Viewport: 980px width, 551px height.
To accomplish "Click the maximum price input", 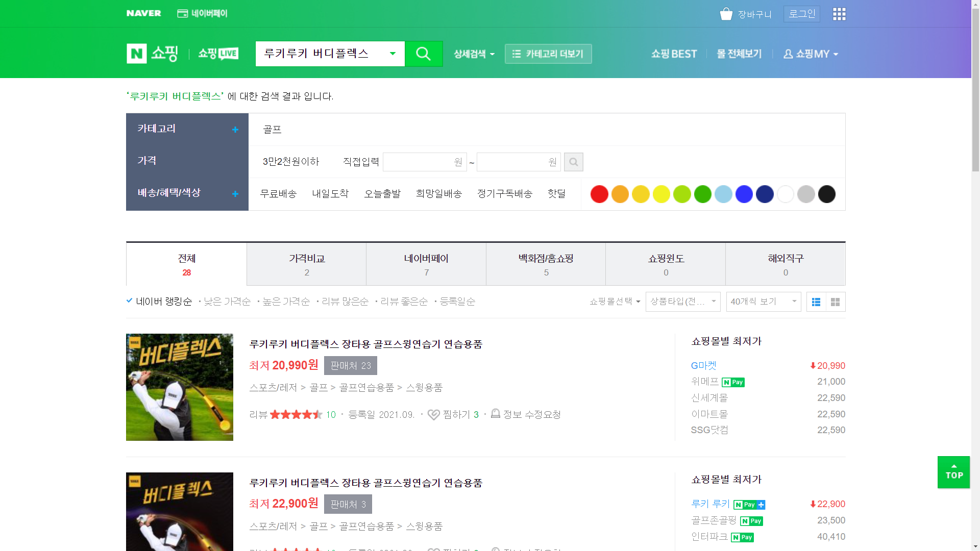I will click(519, 162).
